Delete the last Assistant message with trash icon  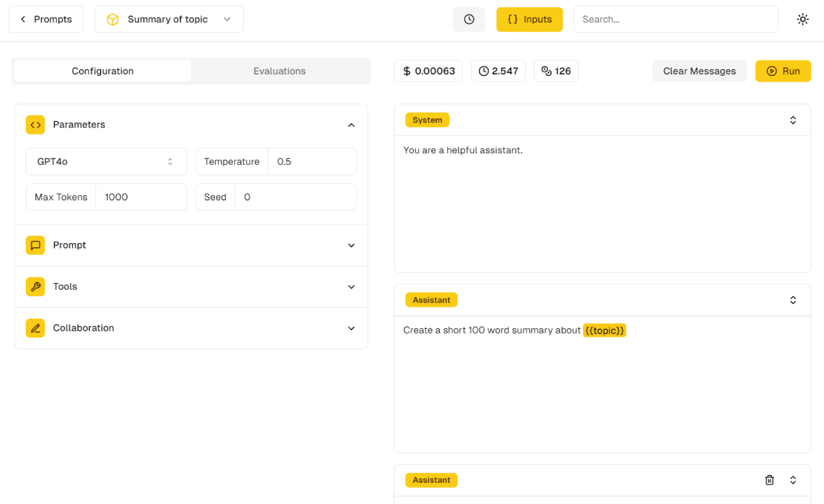click(x=769, y=480)
